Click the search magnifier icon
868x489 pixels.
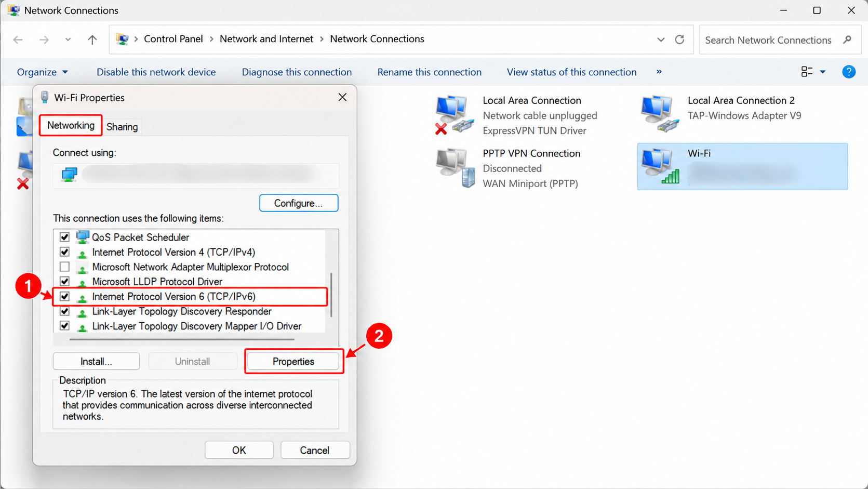847,39
